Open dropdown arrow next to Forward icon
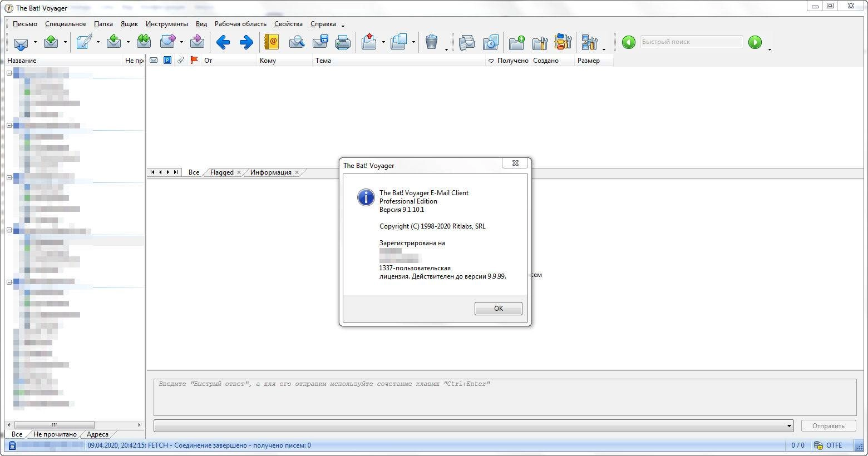 pos(181,42)
